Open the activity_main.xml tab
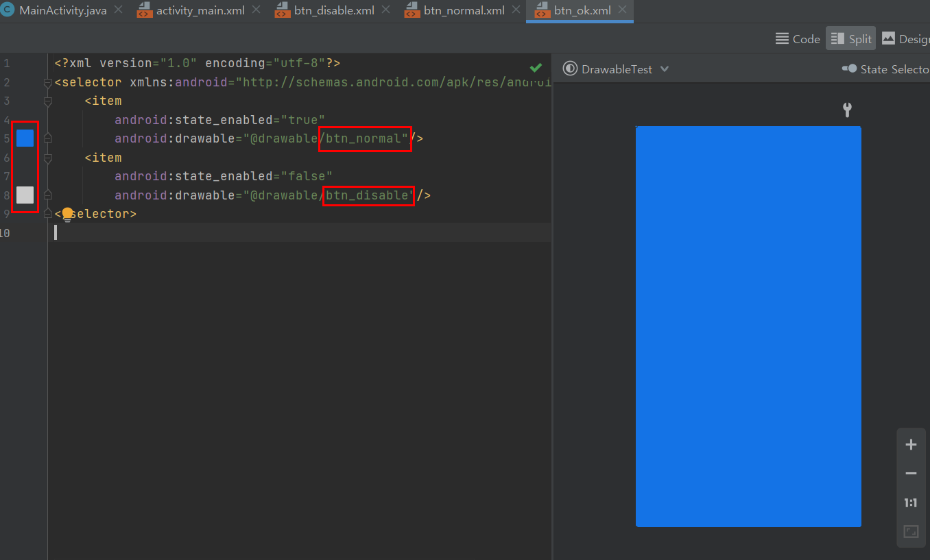The width and height of the screenshot is (930, 560). [x=200, y=11]
